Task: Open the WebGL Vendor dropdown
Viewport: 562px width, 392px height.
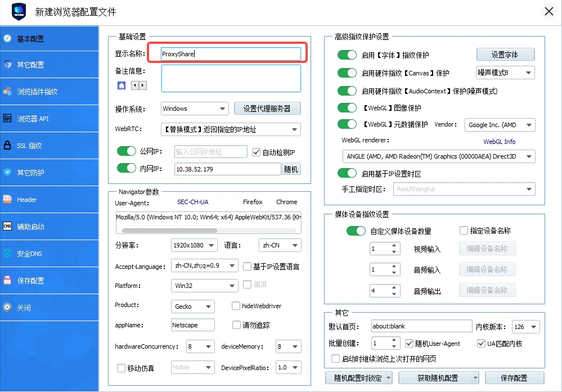Action: [x=500, y=125]
